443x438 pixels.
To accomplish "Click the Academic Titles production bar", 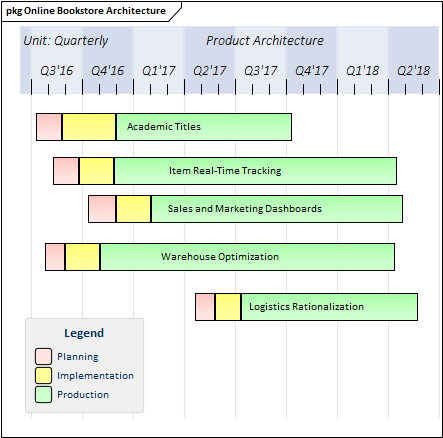I will click(204, 127).
